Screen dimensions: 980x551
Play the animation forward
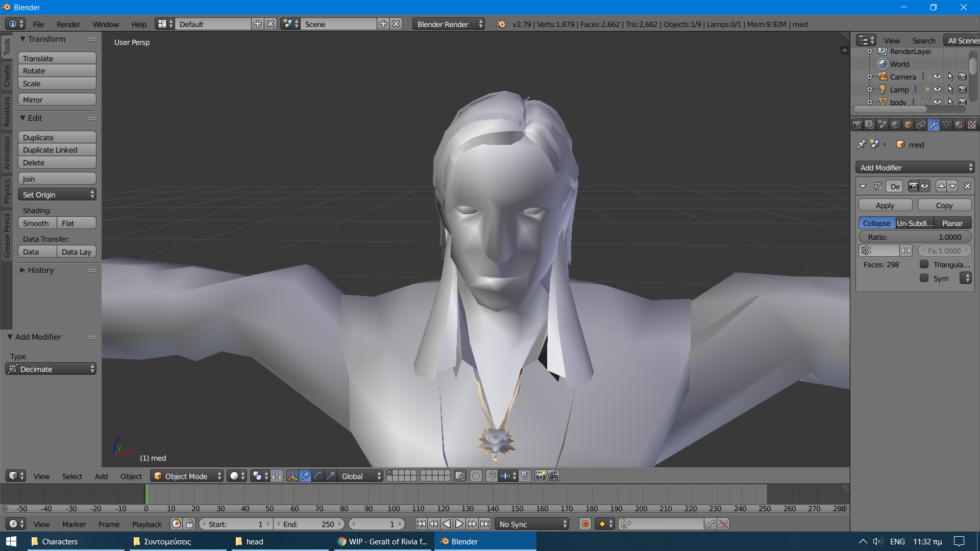pos(459,524)
